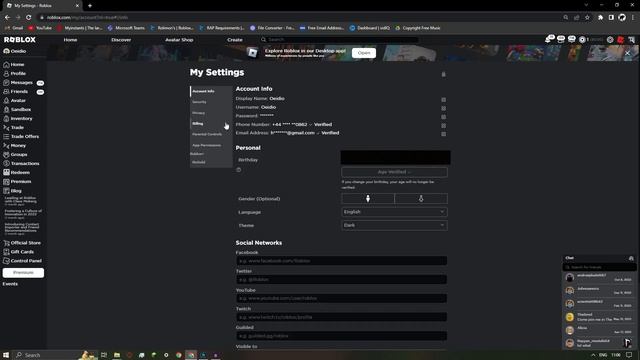
Task: Click the YouTube input field
Action: coord(341,298)
